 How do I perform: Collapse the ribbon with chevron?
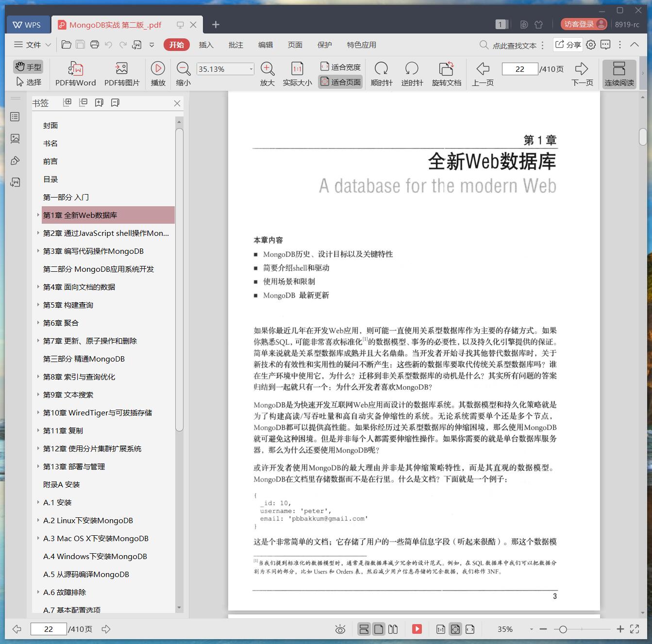pyautogui.click(x=634, y=45)
